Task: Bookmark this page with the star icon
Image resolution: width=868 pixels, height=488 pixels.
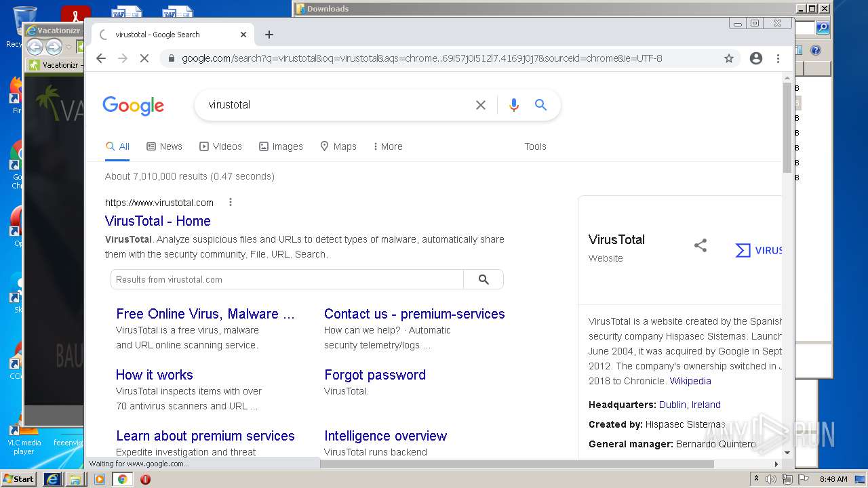Action: pyautogui.click(x=729, y=58)
